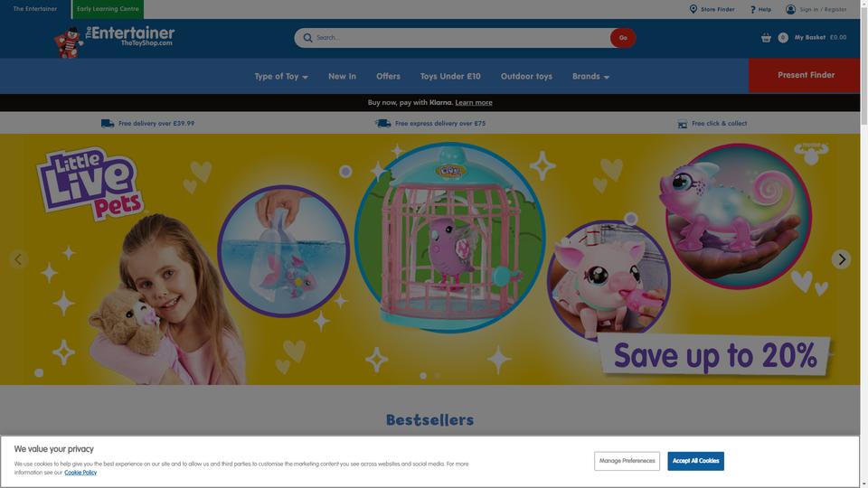Click the bird cage toy image

[x=450, y=238]
